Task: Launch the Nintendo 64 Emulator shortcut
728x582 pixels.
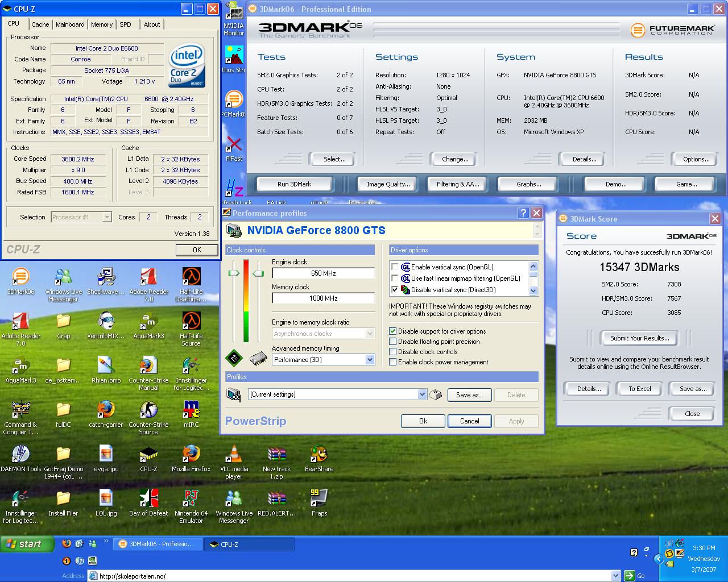Action: (x=191, y=499)
